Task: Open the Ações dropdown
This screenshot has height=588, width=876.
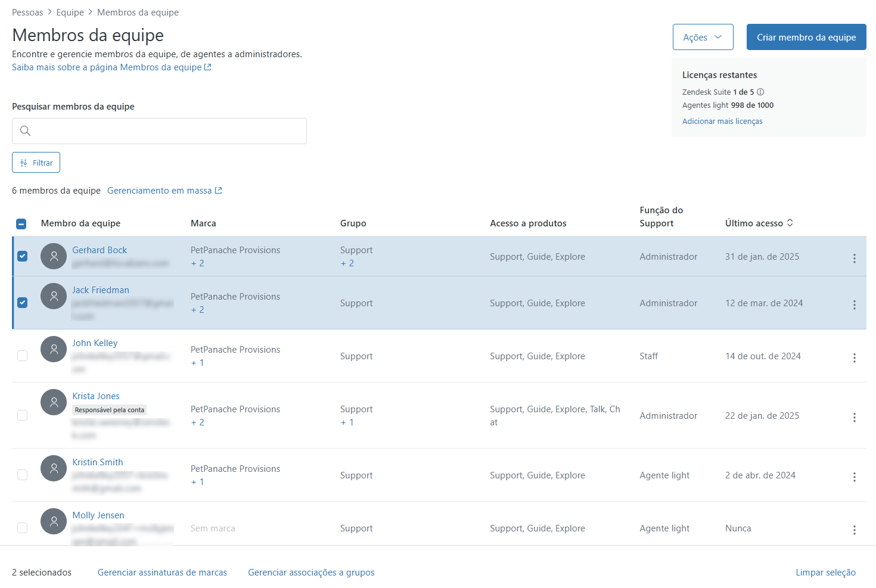Action: [703, 37]
